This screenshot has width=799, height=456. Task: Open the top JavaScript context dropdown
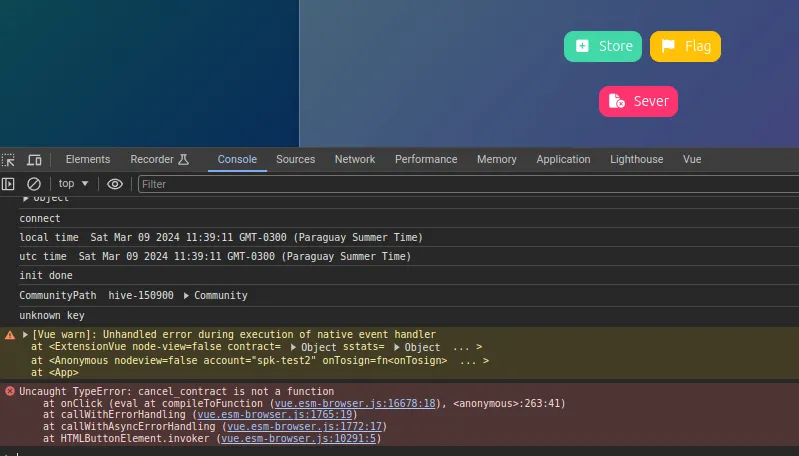tap(73, 183)
